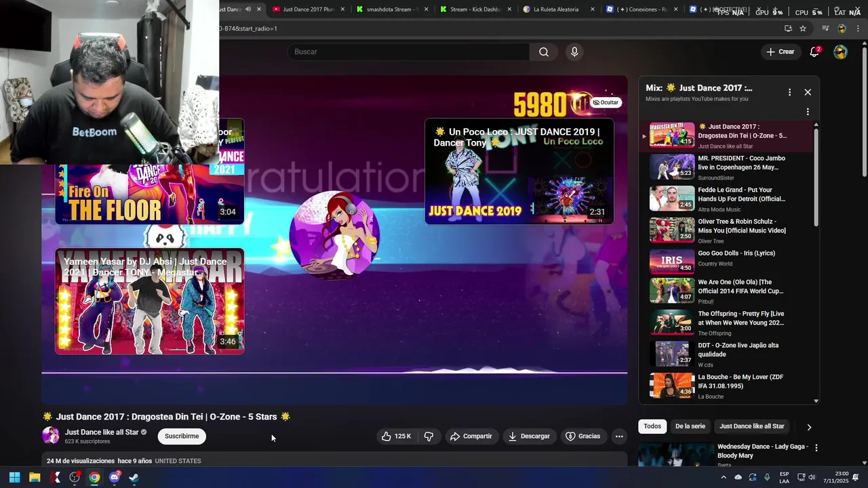Open Discord from the taskbar
Viewport: 868px width, 488px height.
click(x=115, y=477)
